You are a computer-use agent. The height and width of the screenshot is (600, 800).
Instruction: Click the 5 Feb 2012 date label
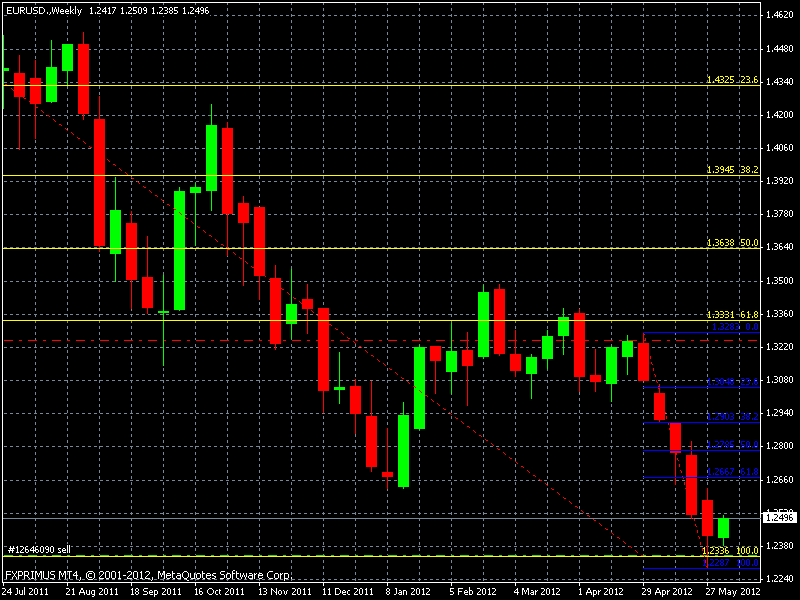pos(472,591)
